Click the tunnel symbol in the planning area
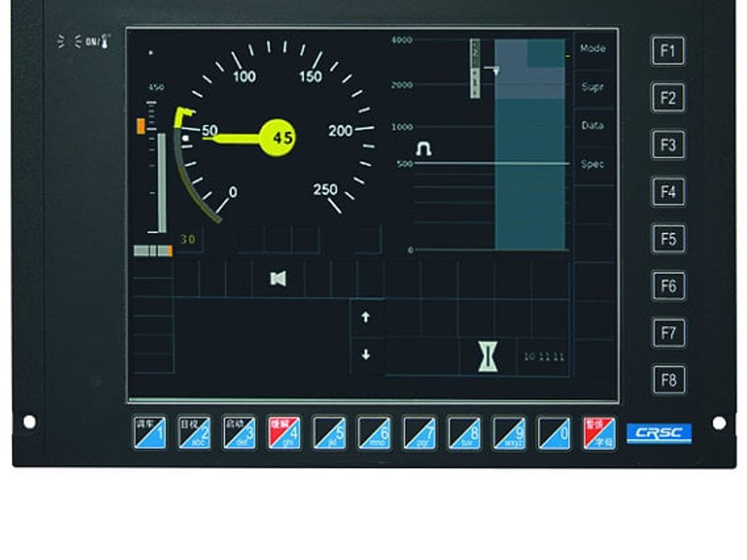This screenshot has height=560, width=747. (x=424, y=148)
